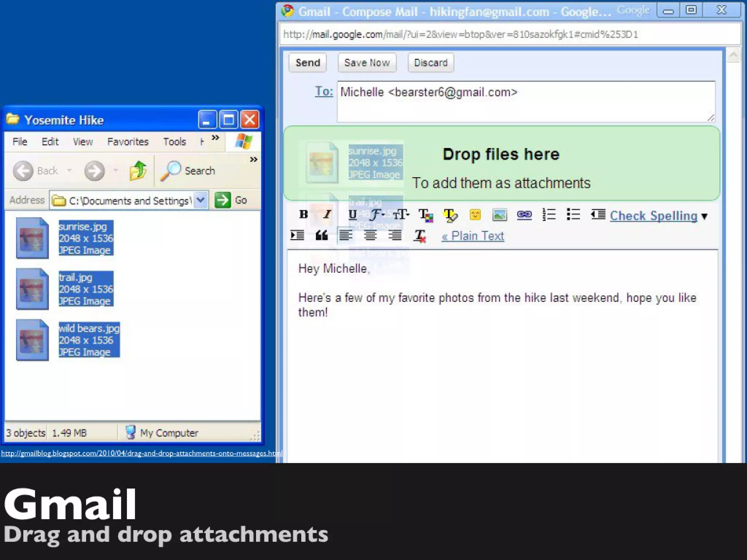
Task: Apply numbered list formatting
Action: coord(549,214)
